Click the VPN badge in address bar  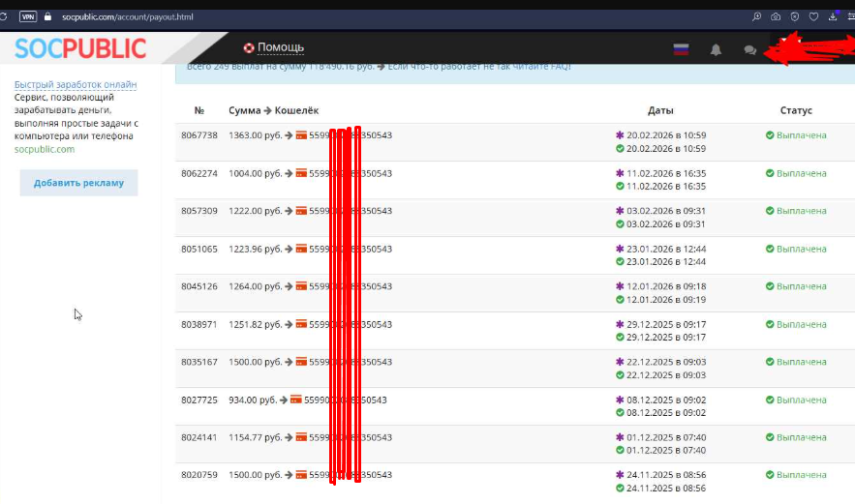(27, 16)
